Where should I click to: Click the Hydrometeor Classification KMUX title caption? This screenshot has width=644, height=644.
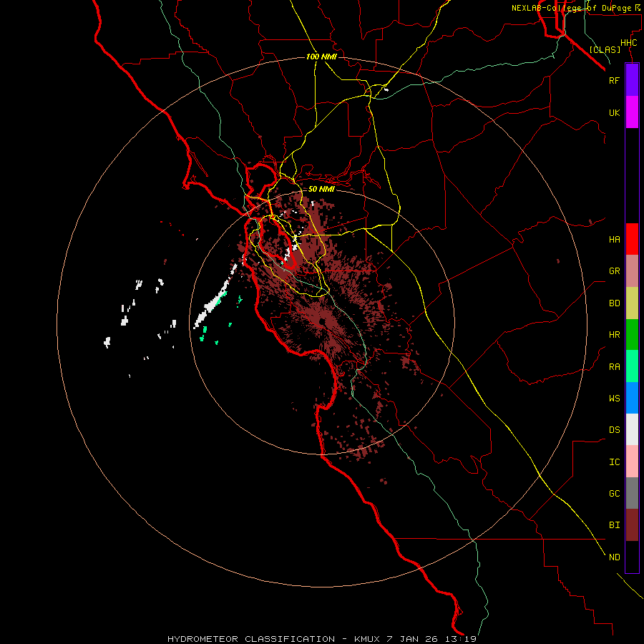pyautogui.click(x=322, y=639)
